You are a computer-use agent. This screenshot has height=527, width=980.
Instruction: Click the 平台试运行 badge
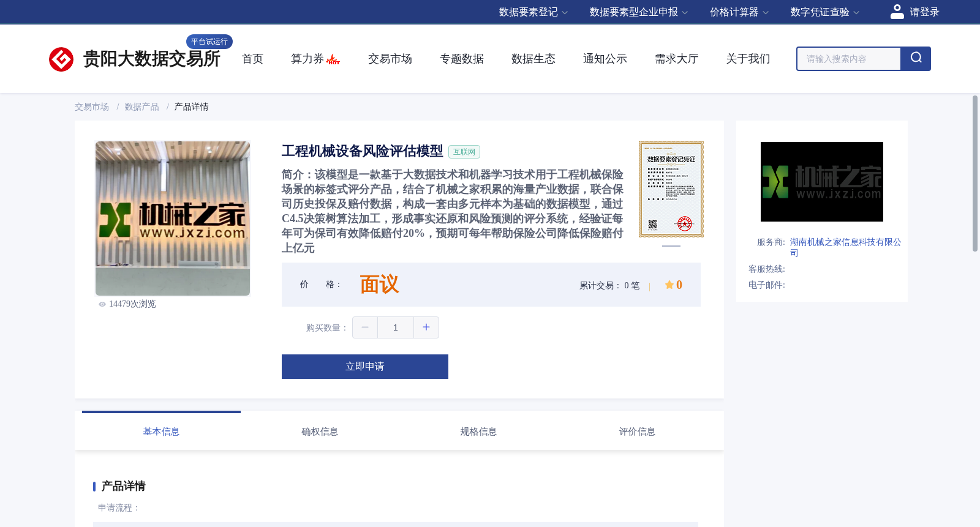click(x=209, y=42)
